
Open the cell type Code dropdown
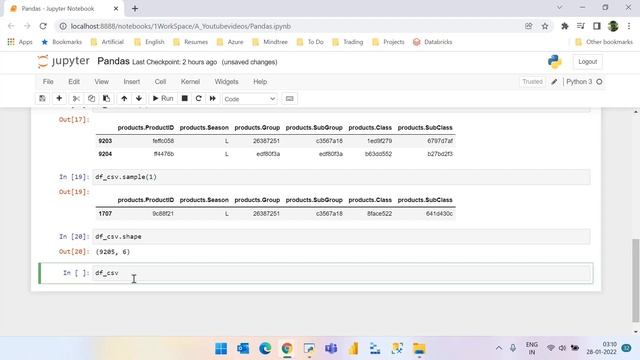(x=249, y=99)
